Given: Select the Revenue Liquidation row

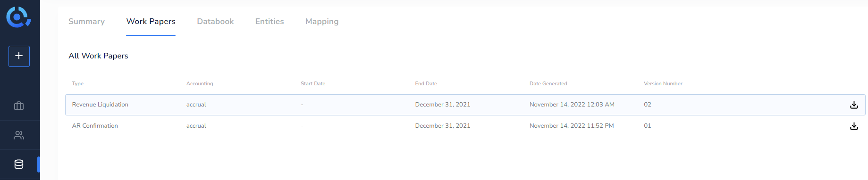Looking at the screenshot, I should (465, 105).
